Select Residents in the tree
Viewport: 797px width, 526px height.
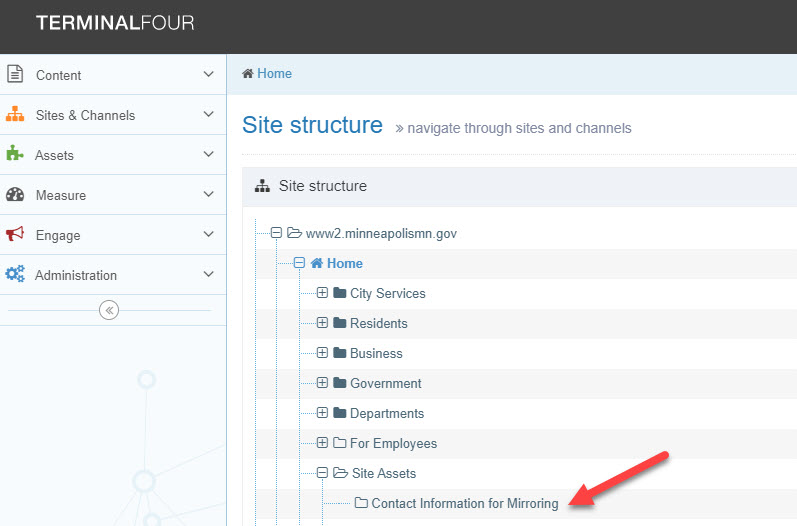(x=379, y=323)
